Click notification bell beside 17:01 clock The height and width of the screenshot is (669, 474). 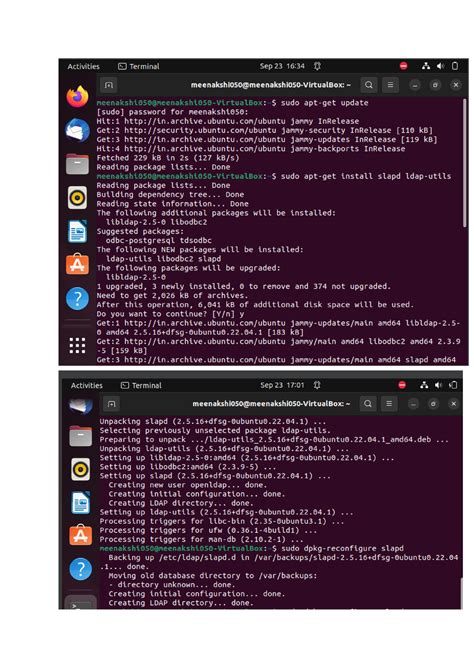(317, 385)
